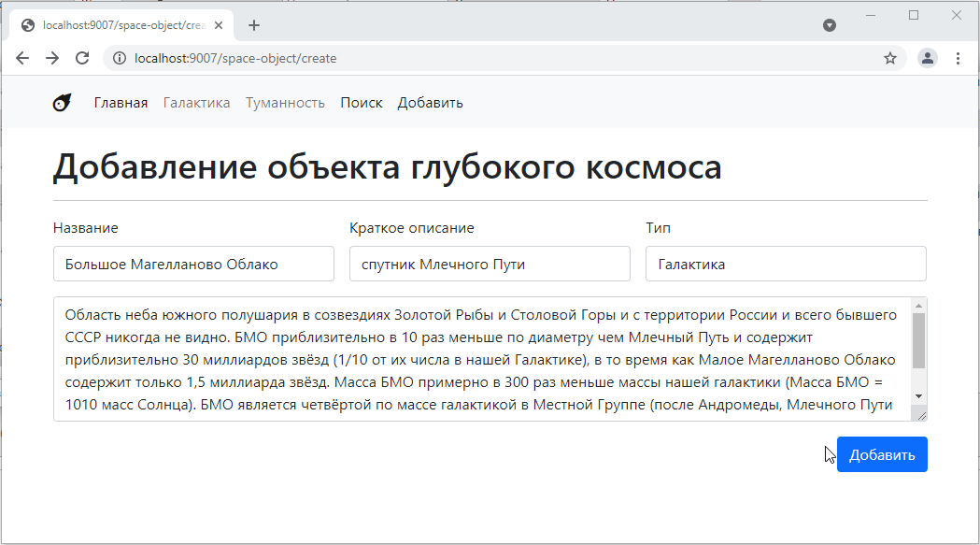The height and width of the screenshot is (545, 980).
Task: Focus the Краткое описание text field
Action: click(x=490, y=264)
